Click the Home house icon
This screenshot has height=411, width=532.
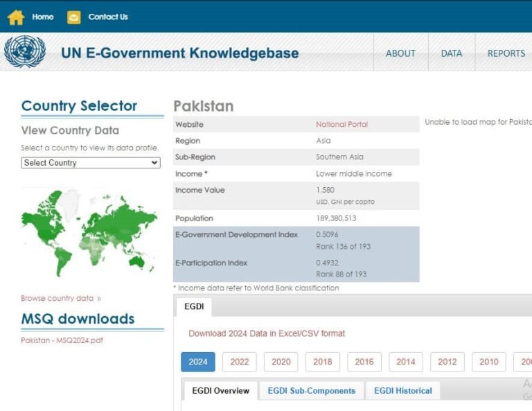(x=15, y=17)
